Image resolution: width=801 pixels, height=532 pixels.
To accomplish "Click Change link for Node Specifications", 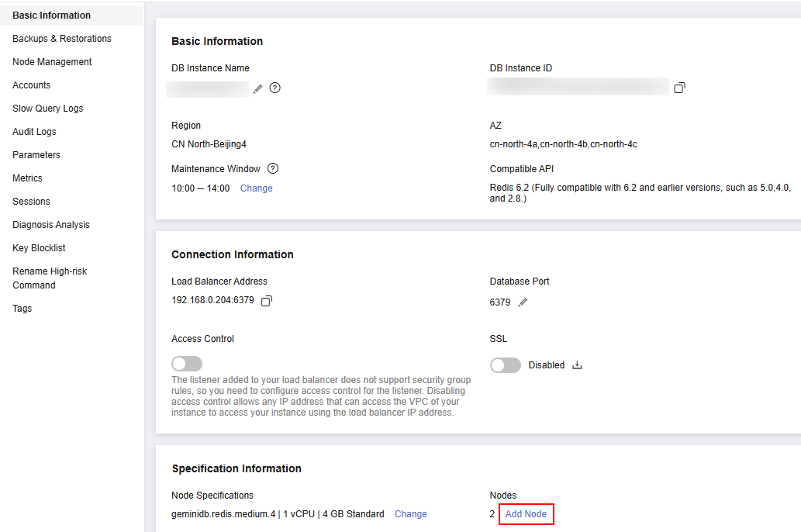I will tap(410, 514).
